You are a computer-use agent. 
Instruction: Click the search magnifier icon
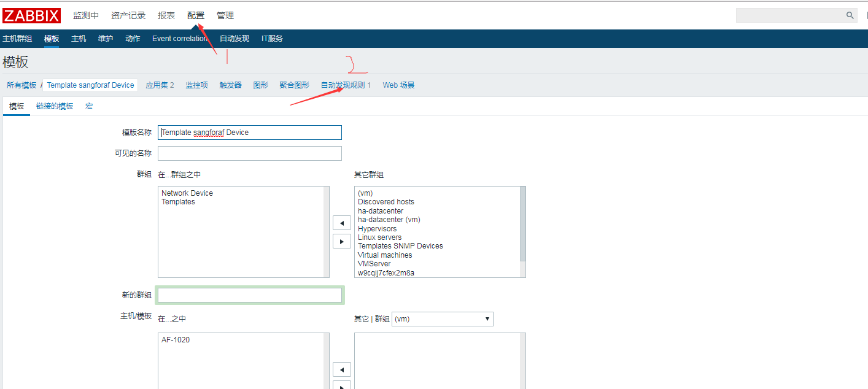click(x=850, y=15)
